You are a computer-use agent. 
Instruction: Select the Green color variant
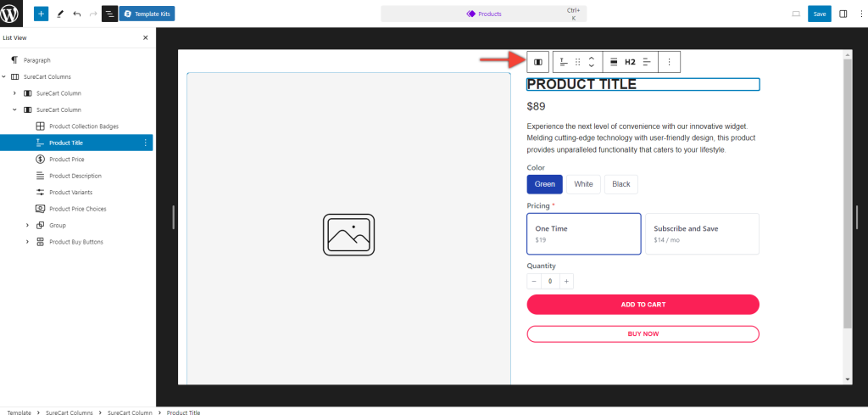tap(544, 184)
